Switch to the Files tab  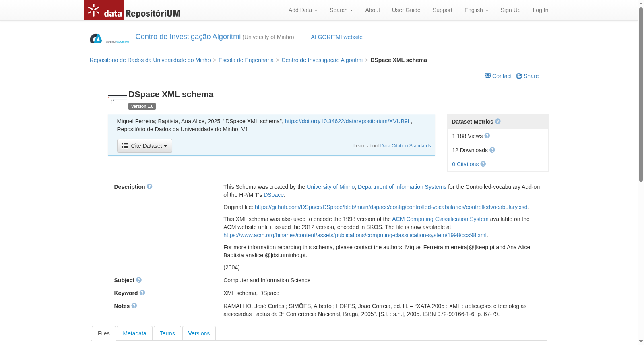[103, 333]
